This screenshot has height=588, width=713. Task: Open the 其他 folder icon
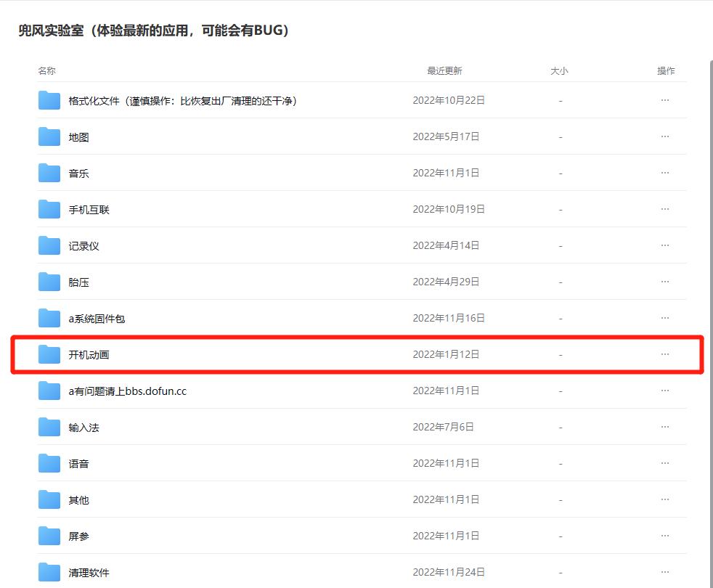[x=48, y=499]
